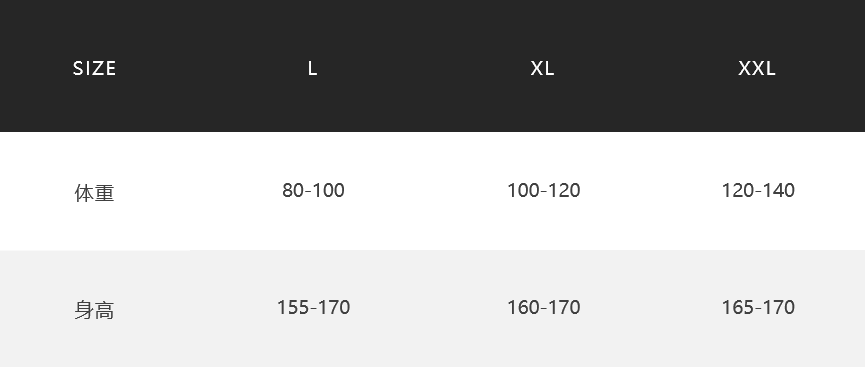Screen dimensions: 865x367
Task: Click the SIZE header label
Action: coord(94,68)
